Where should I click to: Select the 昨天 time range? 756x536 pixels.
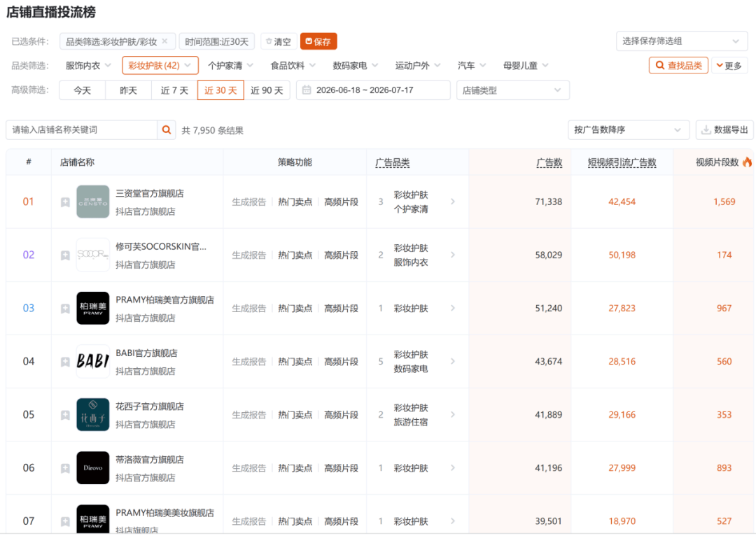coord(128,90)
